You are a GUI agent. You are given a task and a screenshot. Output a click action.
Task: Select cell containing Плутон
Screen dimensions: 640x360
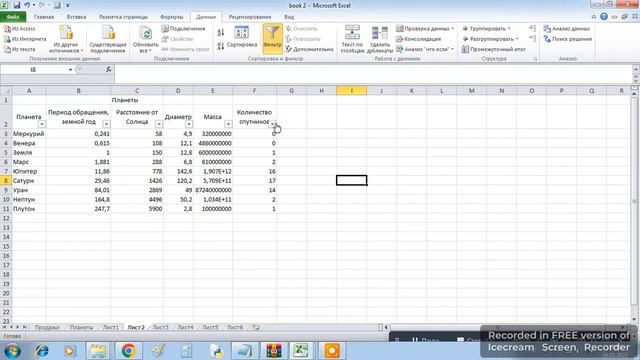click(29, 209)
